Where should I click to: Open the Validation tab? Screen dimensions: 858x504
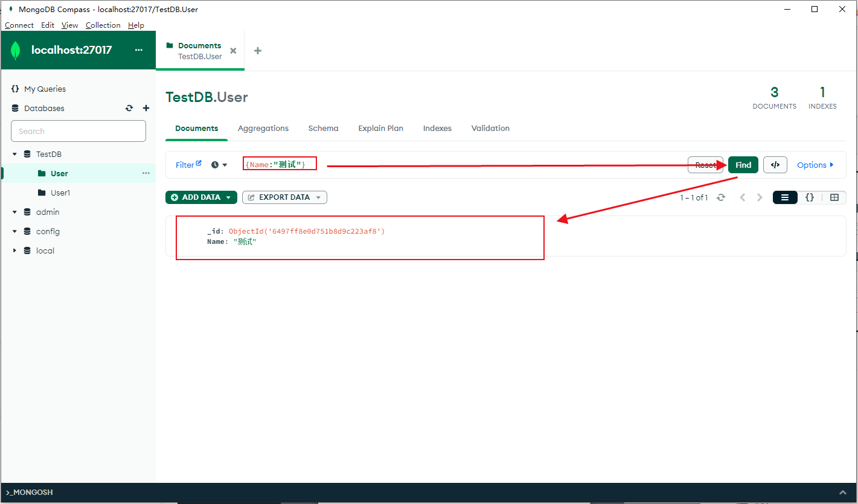[490, 129]
